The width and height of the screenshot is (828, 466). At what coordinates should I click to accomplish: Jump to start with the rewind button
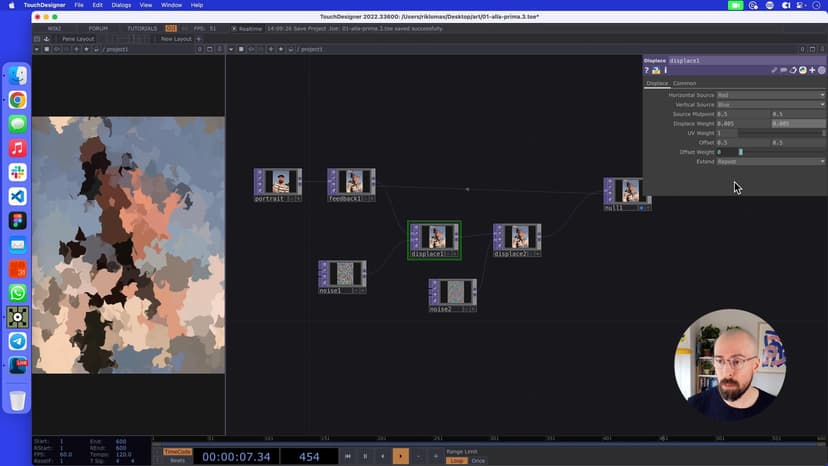coord(348,456)
